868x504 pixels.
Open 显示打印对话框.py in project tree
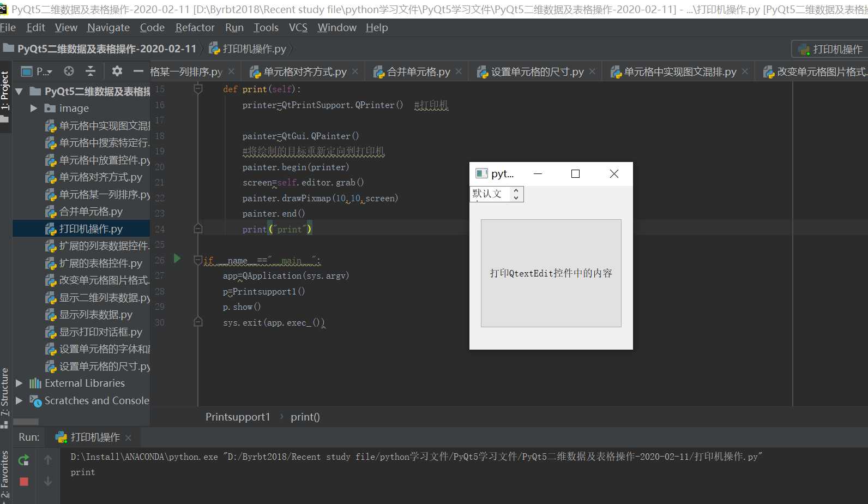tap(93, 332)
